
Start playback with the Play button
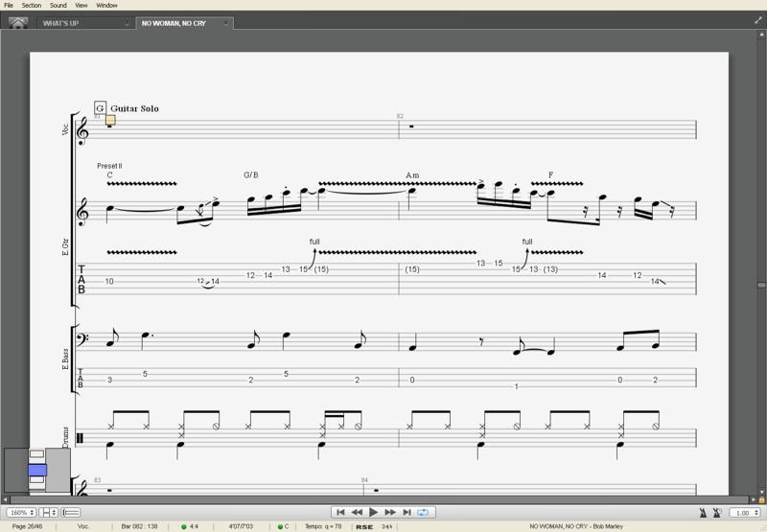tap(374, 513)
